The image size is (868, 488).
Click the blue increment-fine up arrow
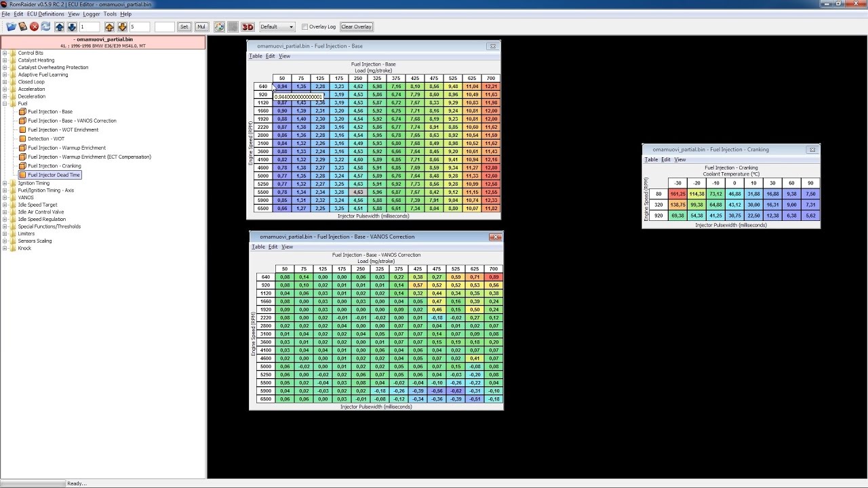(60, 26)
